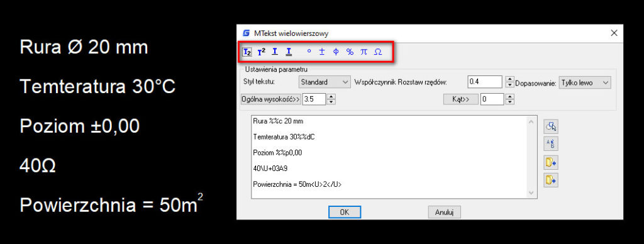Click the double-underlined I formatting icon

pyautogui.click(x=289, y=52)
